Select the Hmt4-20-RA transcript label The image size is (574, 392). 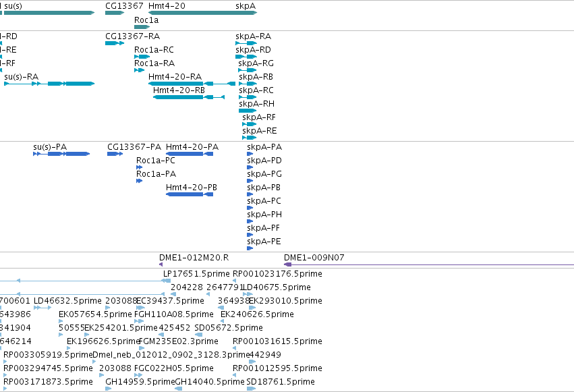[175, 77]
